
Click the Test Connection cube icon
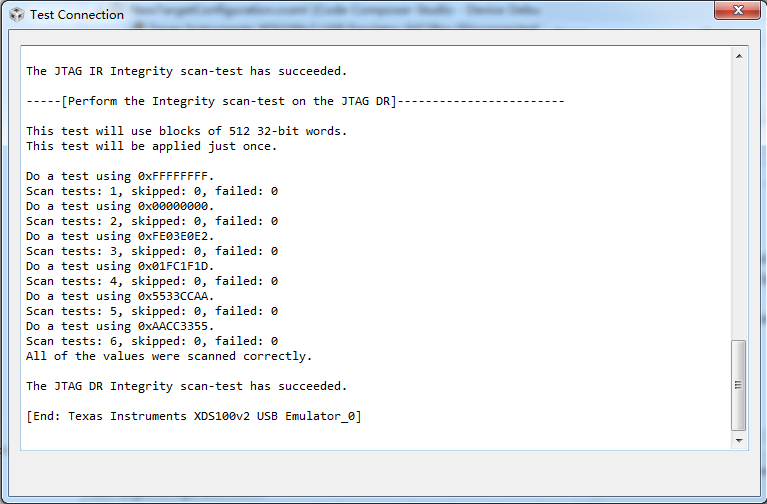coord(17,15)
